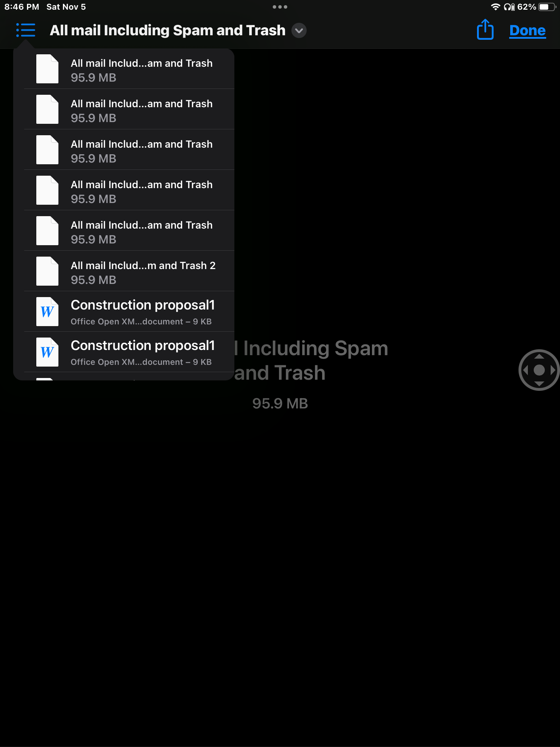Open All mail Includ...m and Trash 2
Screen dimensions: 560x747
click(129, 271)
